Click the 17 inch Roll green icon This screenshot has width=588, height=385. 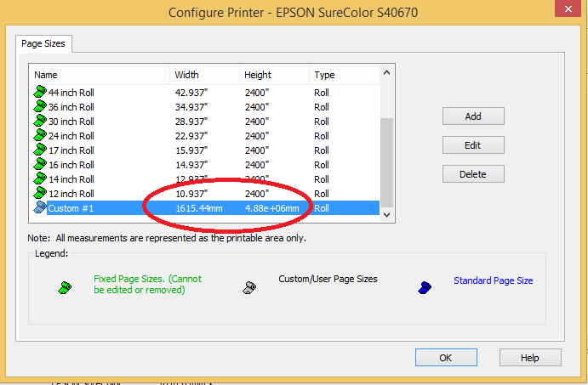pos(39,150)
